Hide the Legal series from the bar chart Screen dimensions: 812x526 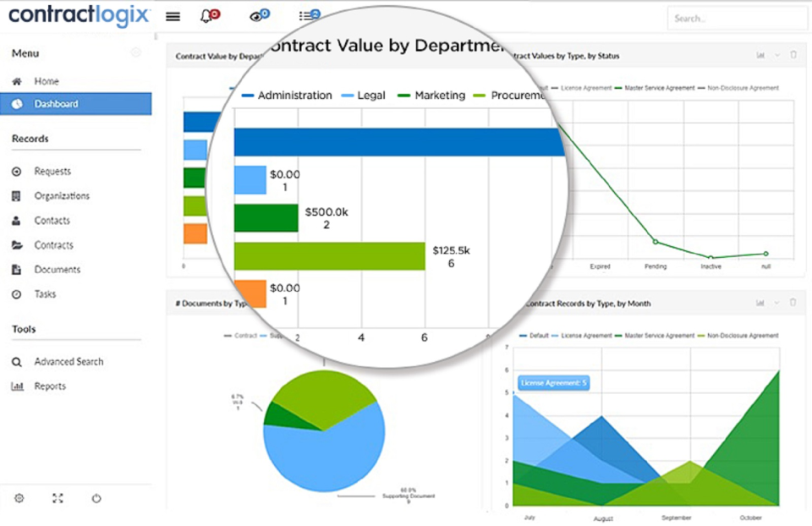point(364,96)
